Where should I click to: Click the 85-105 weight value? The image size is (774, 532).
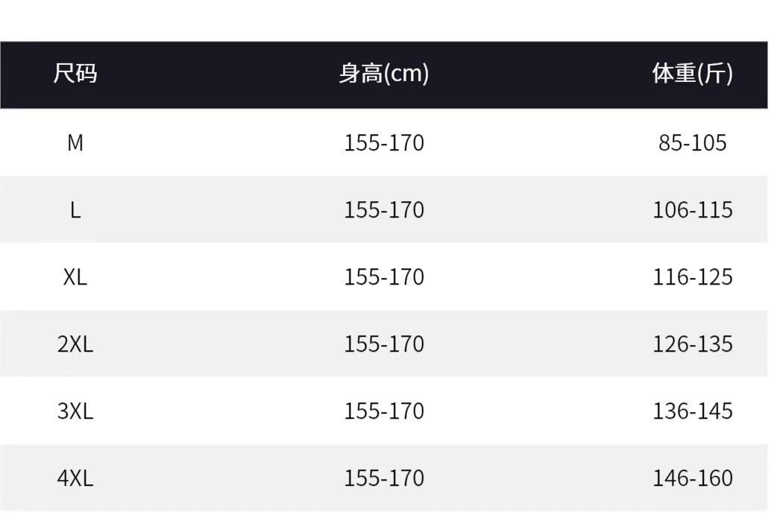[692, 142]
